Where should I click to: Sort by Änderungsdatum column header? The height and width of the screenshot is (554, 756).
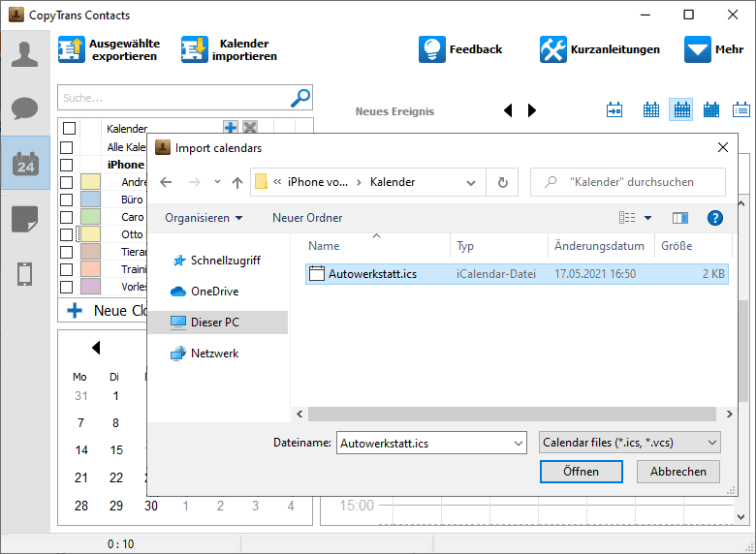click(601, 246)
